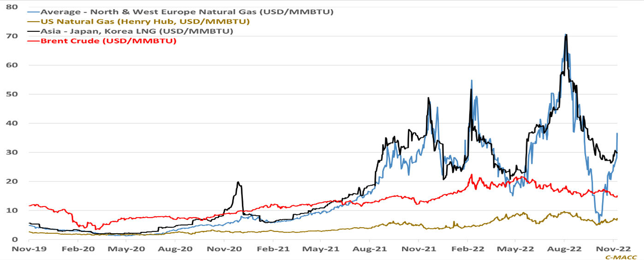Click the 0 value on the y-axis
Screen dimensions: 644x260
(x=15, y=239)
